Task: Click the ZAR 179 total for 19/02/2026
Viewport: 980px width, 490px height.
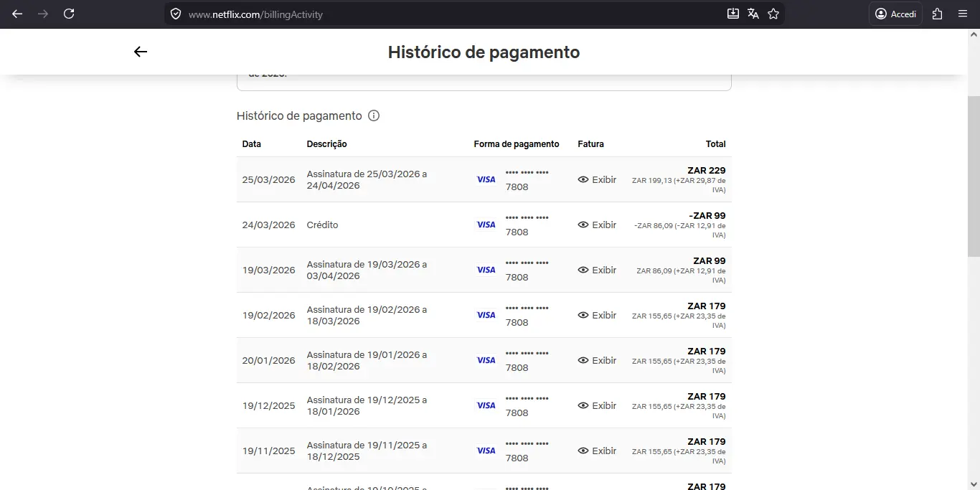Action: (x=707, y=306)
